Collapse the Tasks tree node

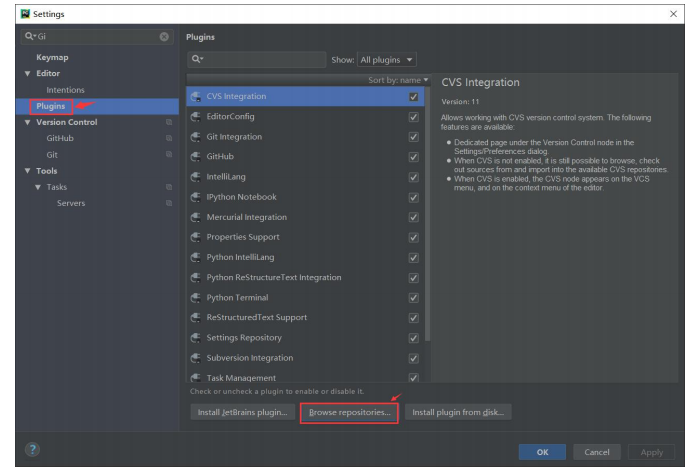click(38, 187)
